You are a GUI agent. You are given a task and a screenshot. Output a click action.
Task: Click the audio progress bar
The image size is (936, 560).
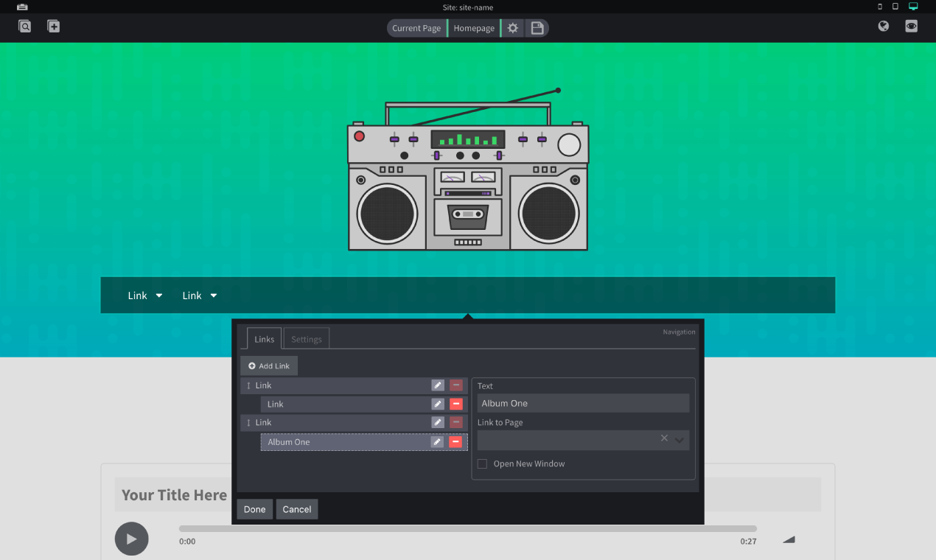467,528
